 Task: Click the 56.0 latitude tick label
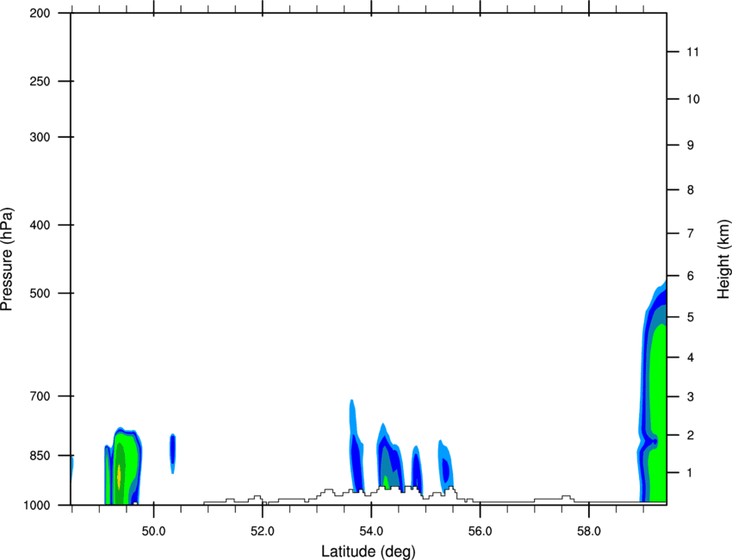481,532
